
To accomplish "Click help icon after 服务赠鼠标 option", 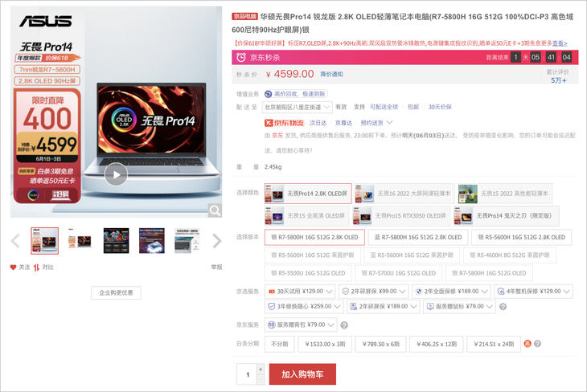I will (x=502, y=306).
